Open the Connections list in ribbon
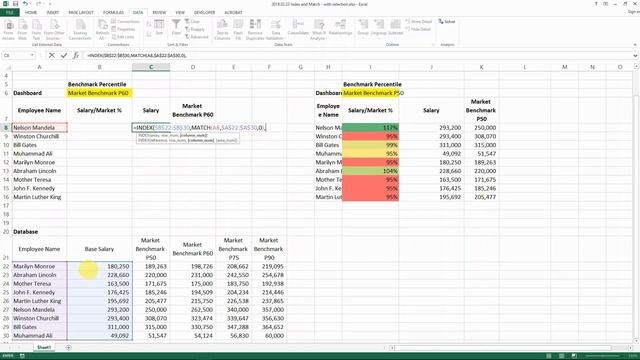This screenshot has height=360, width=640. (x=125, y=21)
